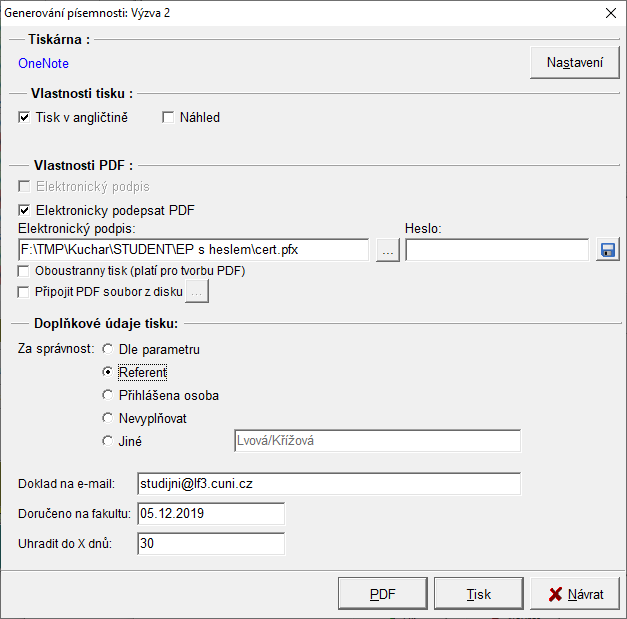Enable Oboustranny tisk duplex checkbox
The image size is (627, 619).
click(24, 271)
